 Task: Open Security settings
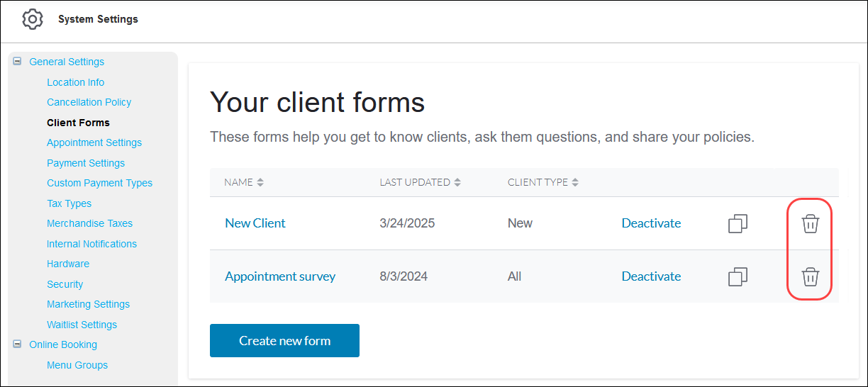click(x=65, y=284)
